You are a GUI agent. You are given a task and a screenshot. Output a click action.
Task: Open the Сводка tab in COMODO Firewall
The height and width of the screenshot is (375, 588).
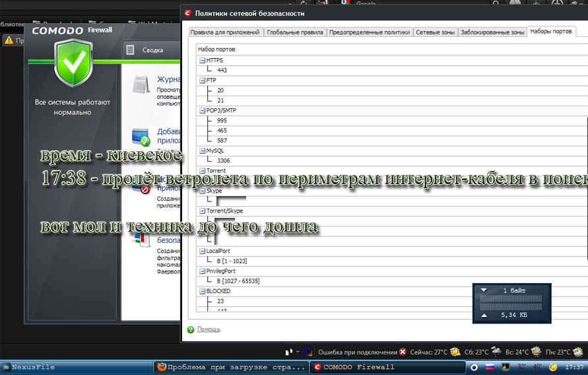tap(152, 50)
